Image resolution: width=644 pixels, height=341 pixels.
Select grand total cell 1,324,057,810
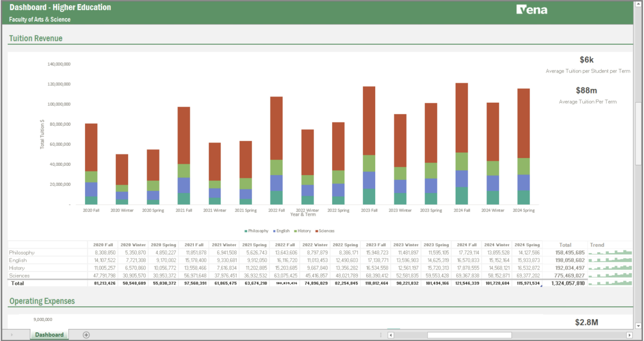pyautogui.click(x=565, y=283)
